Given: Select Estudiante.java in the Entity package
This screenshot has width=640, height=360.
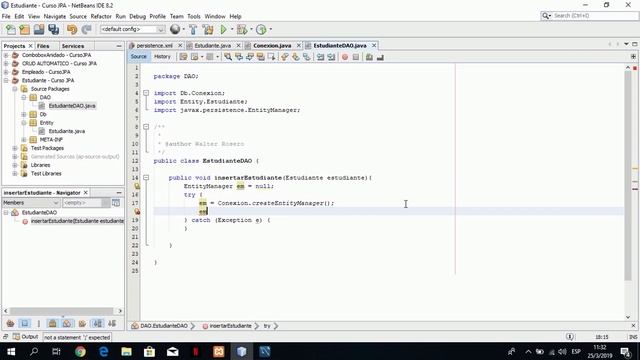Looking at the screenshot, I should click(x=67, y=131).
